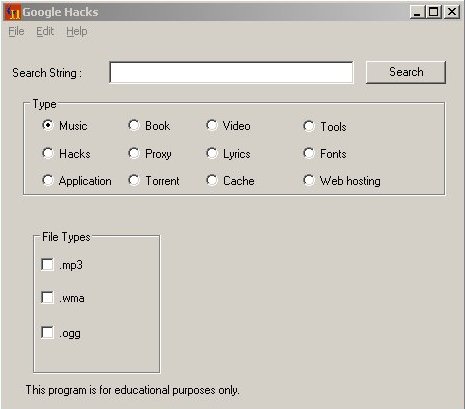Open the Edit menu
The image size is (465, 409).
[x=45, y=31]
